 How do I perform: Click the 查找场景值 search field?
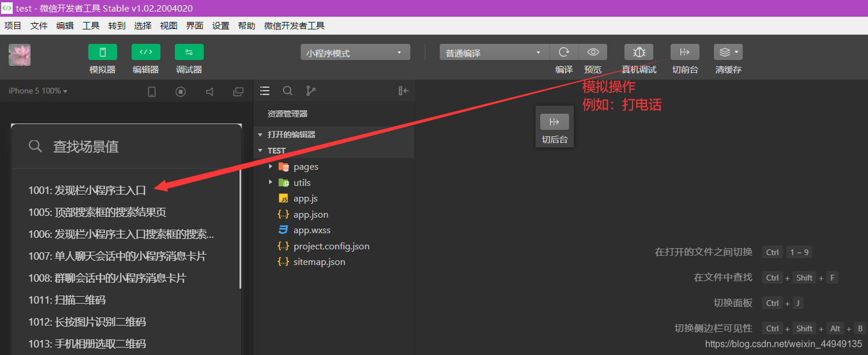click(126, 146)
